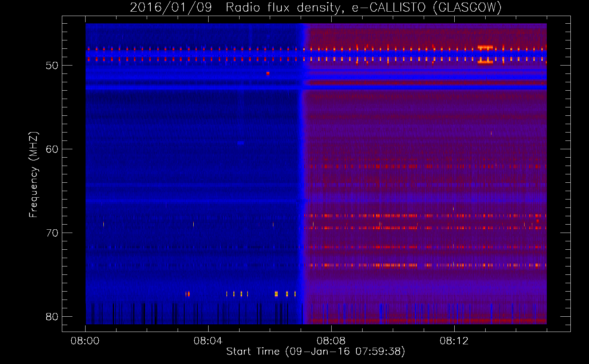Click the 60 frequency tick label
Viewport: 589px width, 364px height.
pyautogui.click(x=52, y=149)
